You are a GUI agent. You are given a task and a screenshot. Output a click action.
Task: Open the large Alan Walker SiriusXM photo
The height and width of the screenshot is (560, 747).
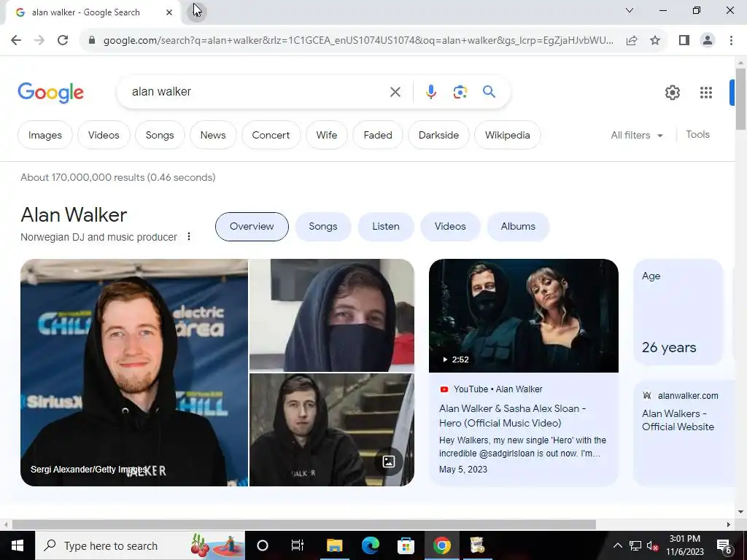point(134,373)
